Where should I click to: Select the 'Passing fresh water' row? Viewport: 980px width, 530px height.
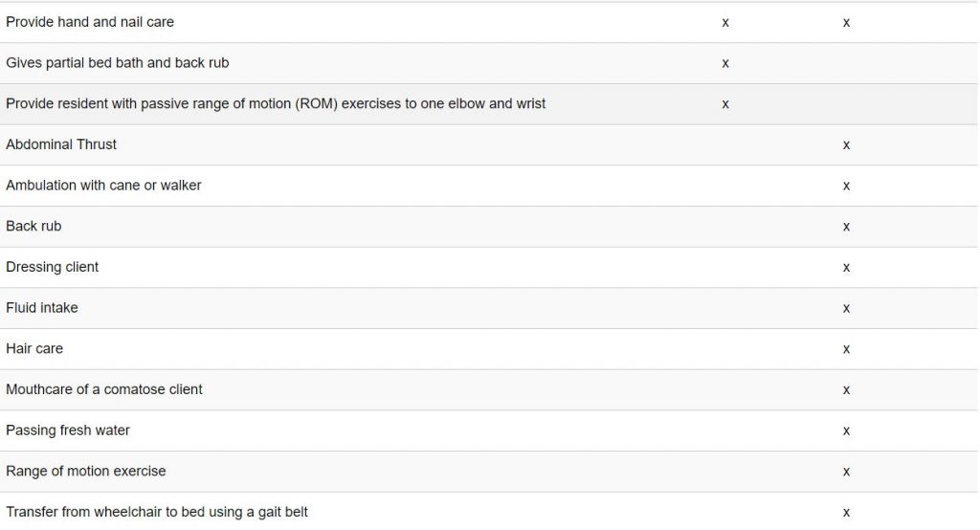pyautogui.click(x=68, y=431)
